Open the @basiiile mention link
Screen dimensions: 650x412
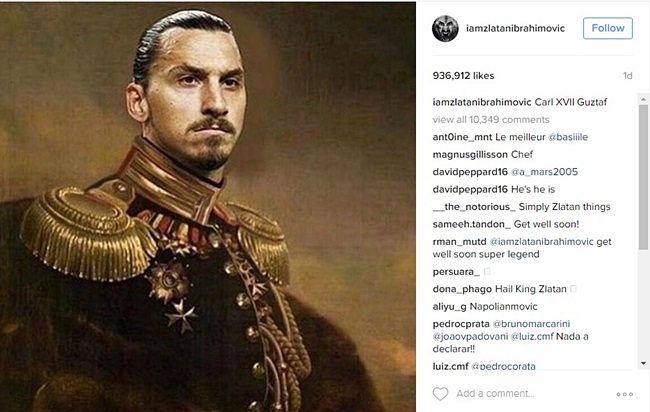(568, 137)
